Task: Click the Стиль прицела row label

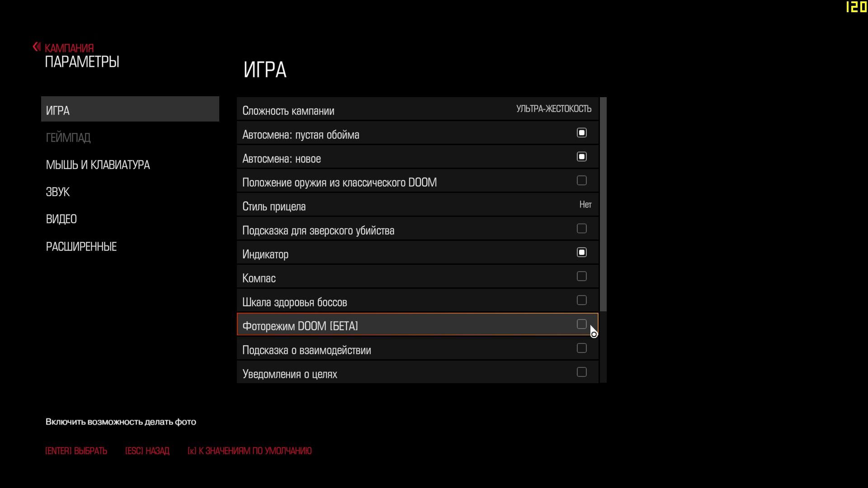Action: 274,206
